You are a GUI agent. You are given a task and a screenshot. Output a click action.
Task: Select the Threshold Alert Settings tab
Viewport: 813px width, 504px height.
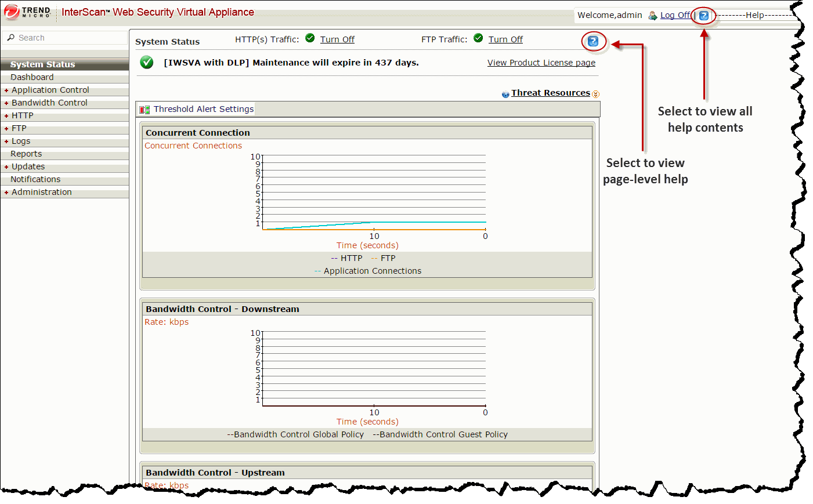[x=203, y=109]
